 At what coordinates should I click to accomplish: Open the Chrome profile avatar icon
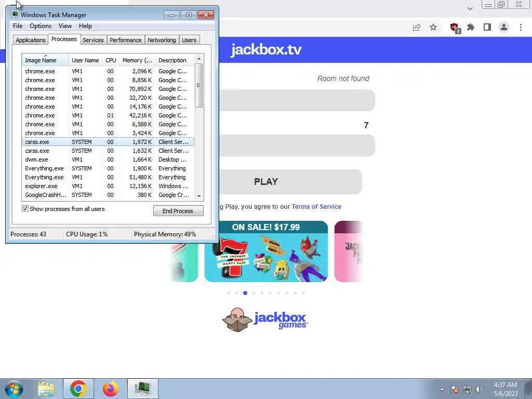(x=504, y=27)
